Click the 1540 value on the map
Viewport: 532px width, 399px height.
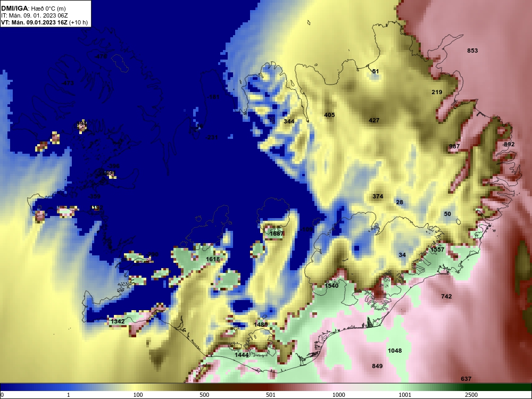pos(331,286)
